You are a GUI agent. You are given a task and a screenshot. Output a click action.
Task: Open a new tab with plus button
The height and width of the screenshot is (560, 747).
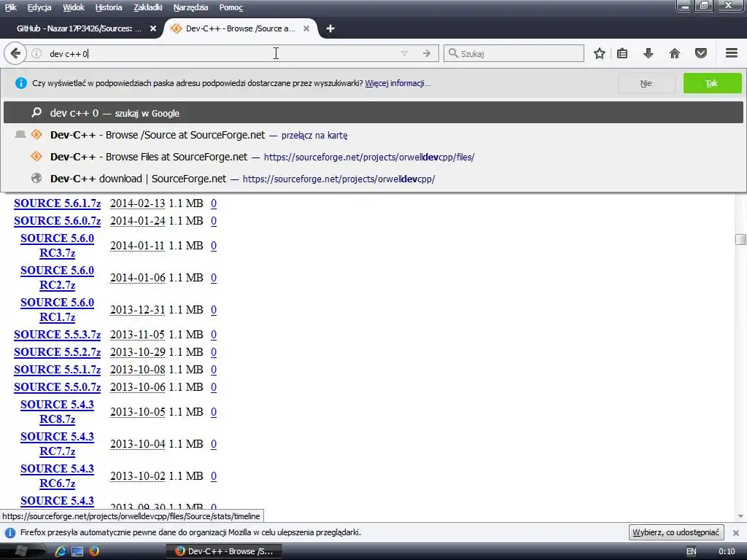[x=330, y=28]
